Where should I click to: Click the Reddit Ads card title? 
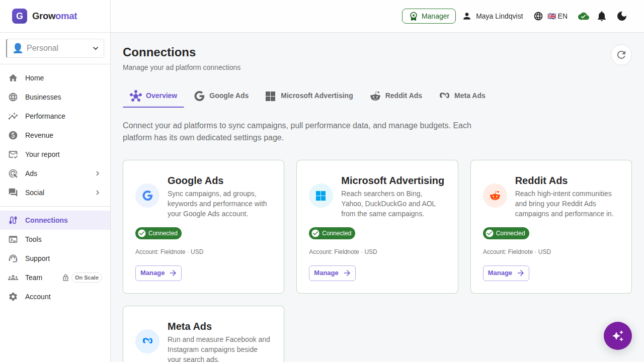click(x=541, y=180)
